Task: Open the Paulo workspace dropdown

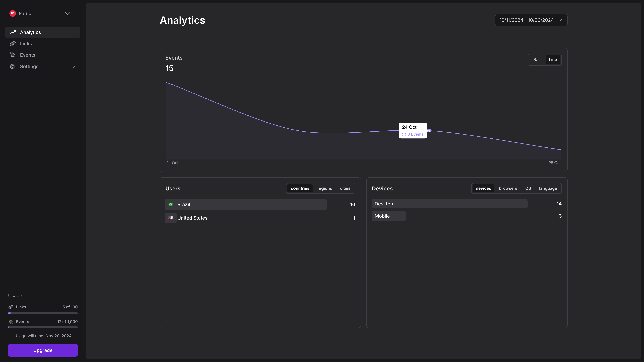Action: tap(67, 13)
